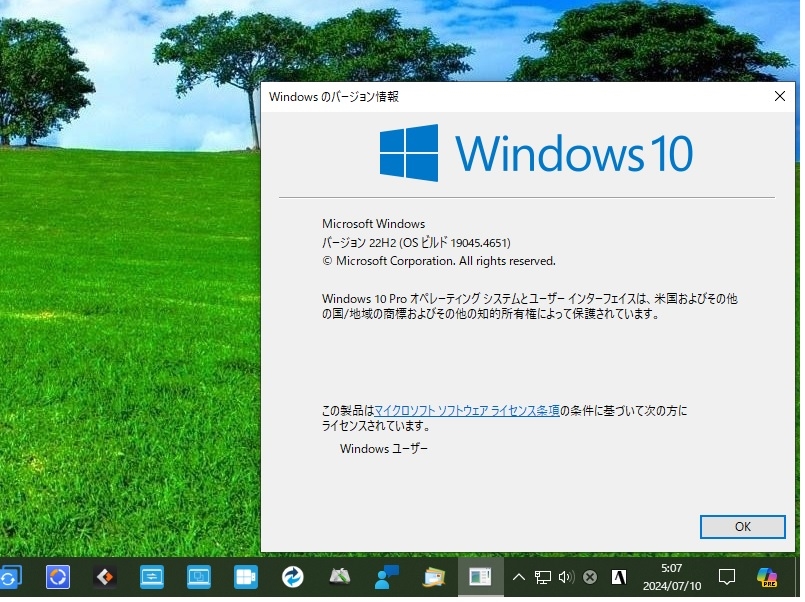
Task: Open the picture postcard app in taskbar
Action: tap(434, 577)
